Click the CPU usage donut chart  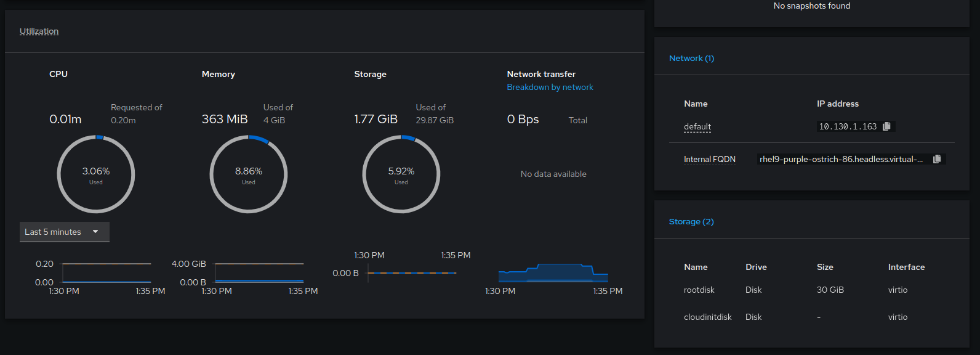(96, 174)
